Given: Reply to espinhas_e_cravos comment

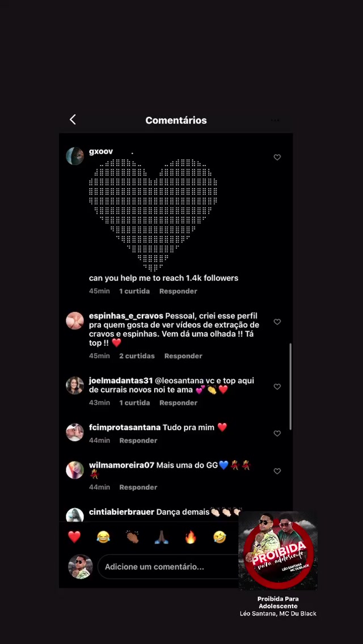Looking at the screenshot, I should 183,356.
